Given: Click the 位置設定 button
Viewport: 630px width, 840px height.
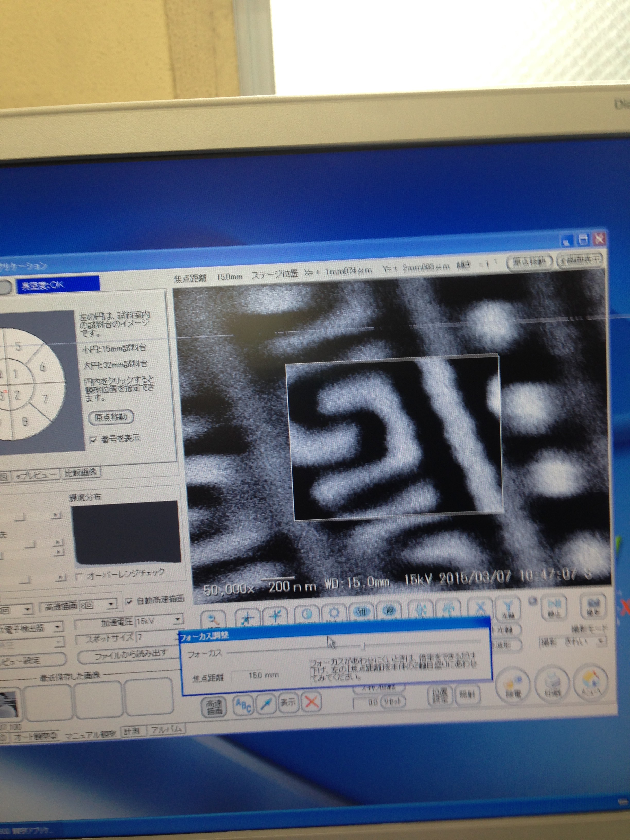Looking at the screenshot, I should (x=441, y=696).
